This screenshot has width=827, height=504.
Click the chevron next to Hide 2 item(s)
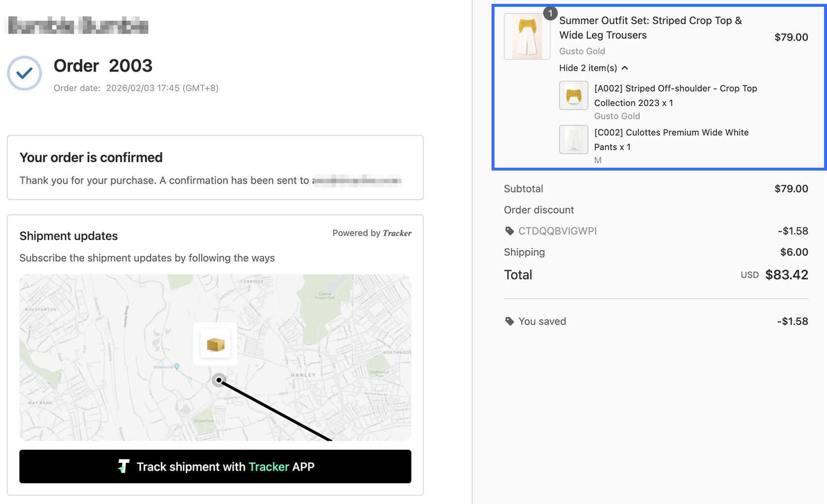click(x=625, y=68)
